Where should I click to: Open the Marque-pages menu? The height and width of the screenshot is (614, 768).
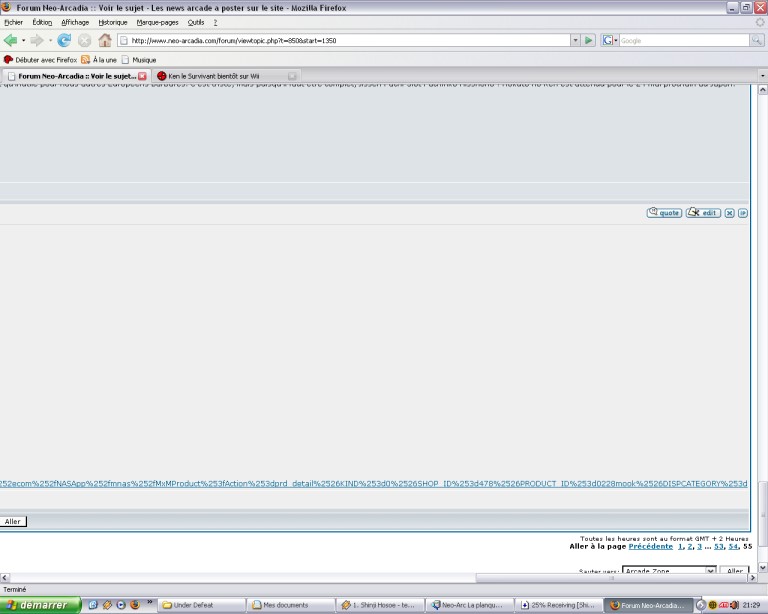156,22
